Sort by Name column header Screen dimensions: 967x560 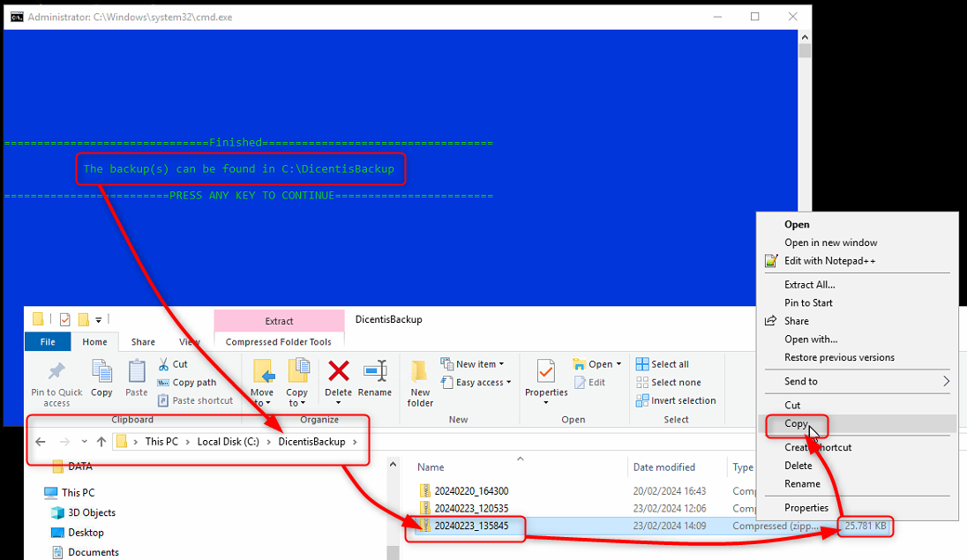tap(431, 467)
